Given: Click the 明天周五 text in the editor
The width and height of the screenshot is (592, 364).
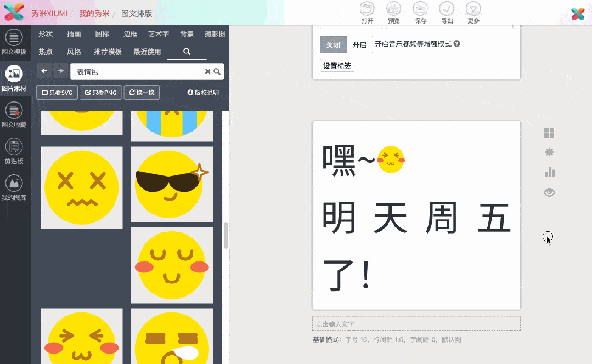Looking at the screenshot, I should click(x=416, y=218).
